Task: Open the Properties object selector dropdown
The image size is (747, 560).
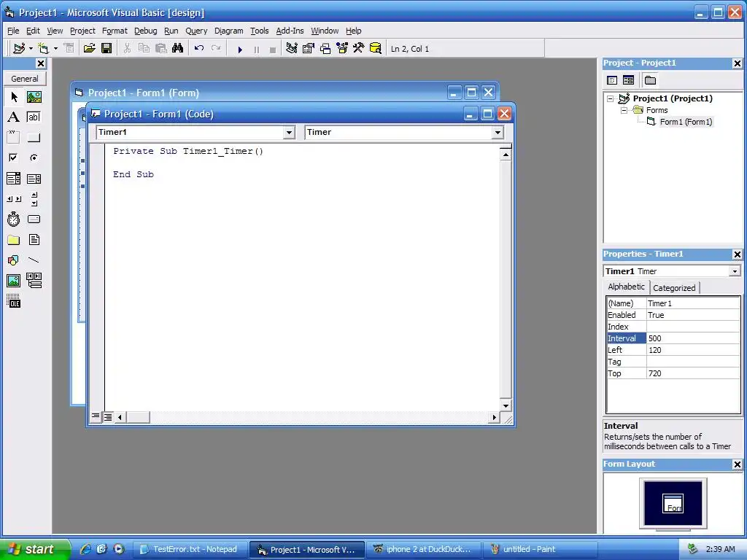Action: pyautogui.click(x=735, y=271)
